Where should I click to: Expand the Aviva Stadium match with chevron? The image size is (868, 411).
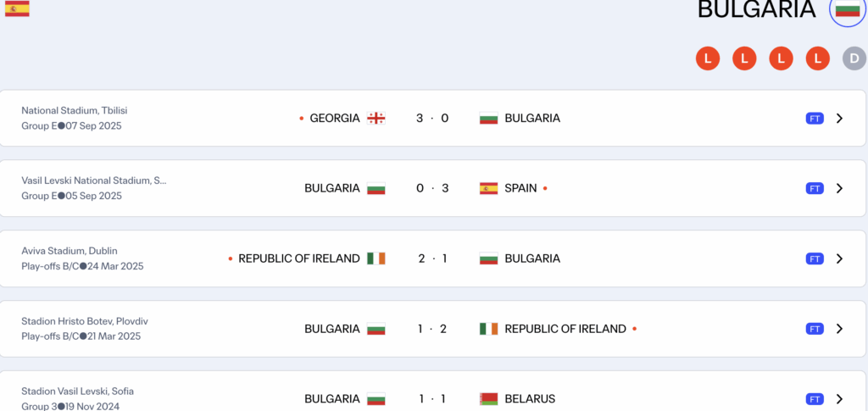[839, 258]
